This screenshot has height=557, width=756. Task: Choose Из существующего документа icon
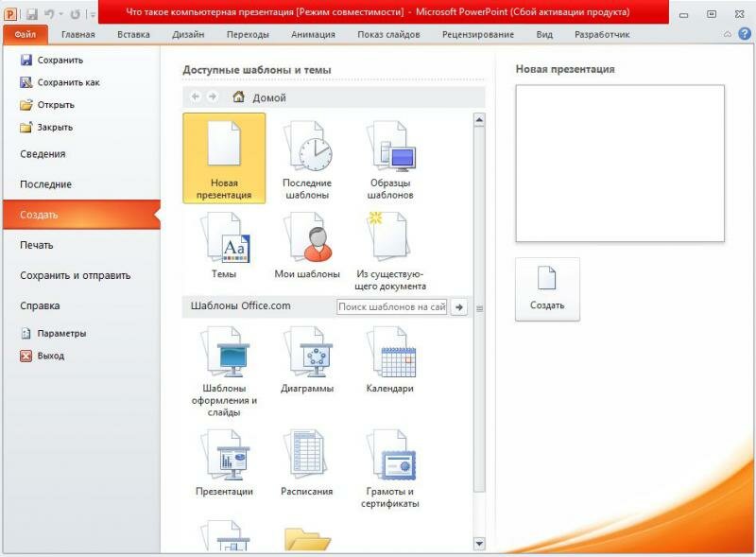coord(390,251)
